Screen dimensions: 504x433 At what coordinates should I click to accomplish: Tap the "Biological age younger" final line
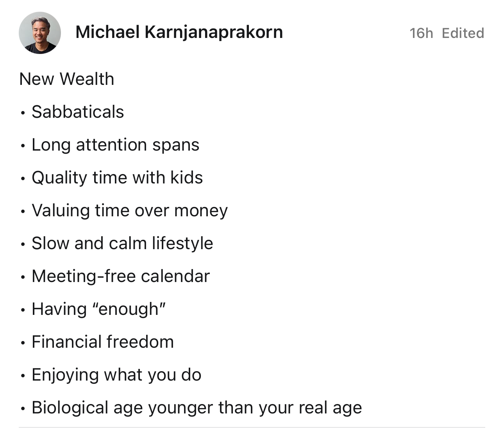pyautogui.click(x=197, y=408)
